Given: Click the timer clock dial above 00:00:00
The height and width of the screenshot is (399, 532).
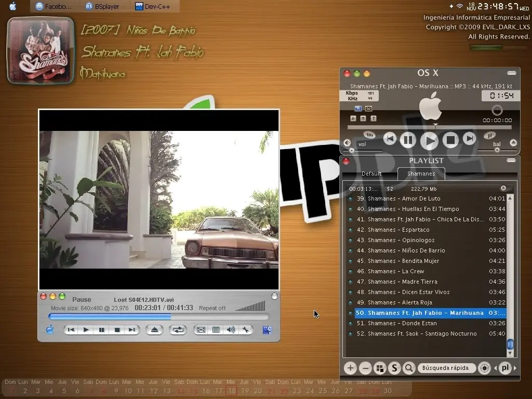Looking at the screenshot, I should [497, 110].
